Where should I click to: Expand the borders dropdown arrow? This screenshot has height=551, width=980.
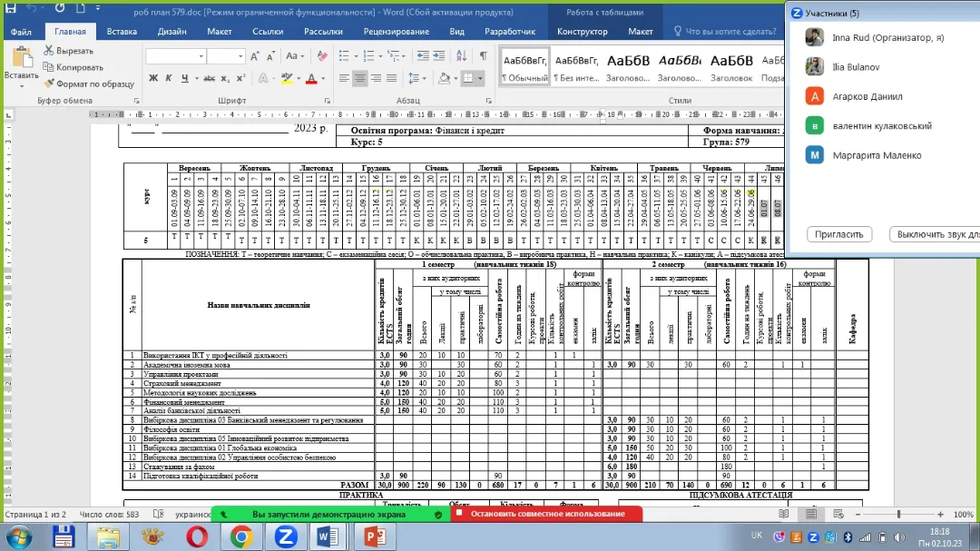click(480, 79)
